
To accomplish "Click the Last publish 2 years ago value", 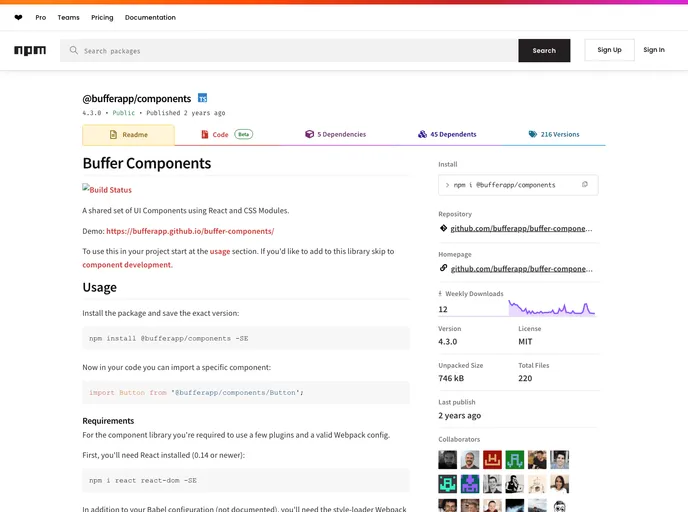I will (x=459, y=415).
